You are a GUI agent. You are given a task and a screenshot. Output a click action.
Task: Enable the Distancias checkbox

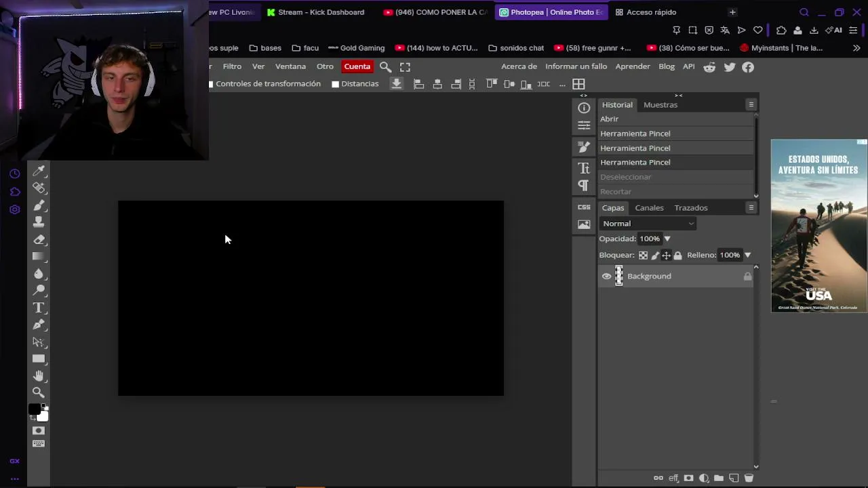(x=335, y=84)
